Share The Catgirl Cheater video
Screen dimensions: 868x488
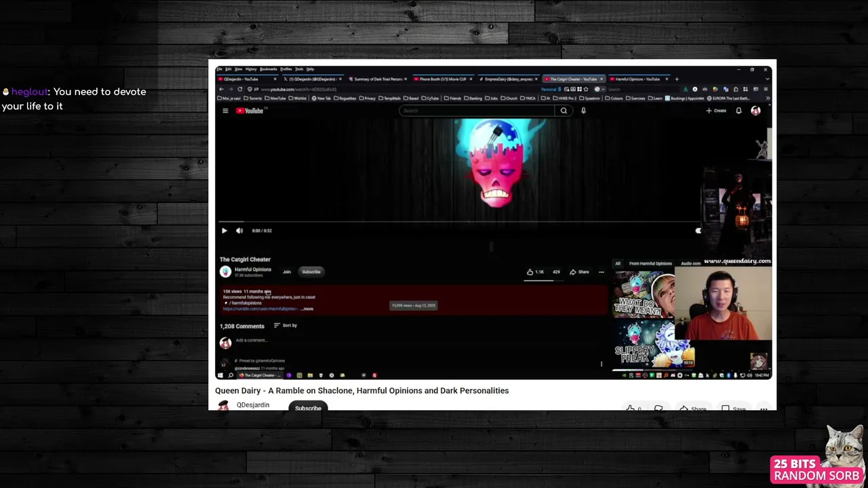(x=580, y=272)
